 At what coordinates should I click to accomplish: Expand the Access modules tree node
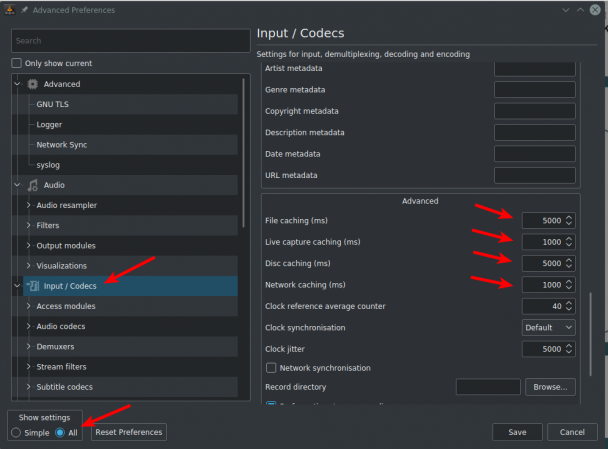tap(28, 306)
